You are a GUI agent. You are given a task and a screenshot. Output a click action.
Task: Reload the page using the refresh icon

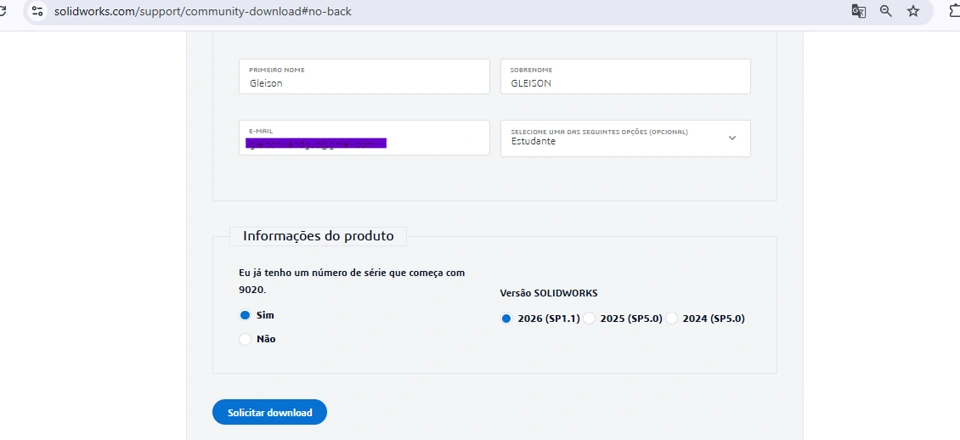2,11
